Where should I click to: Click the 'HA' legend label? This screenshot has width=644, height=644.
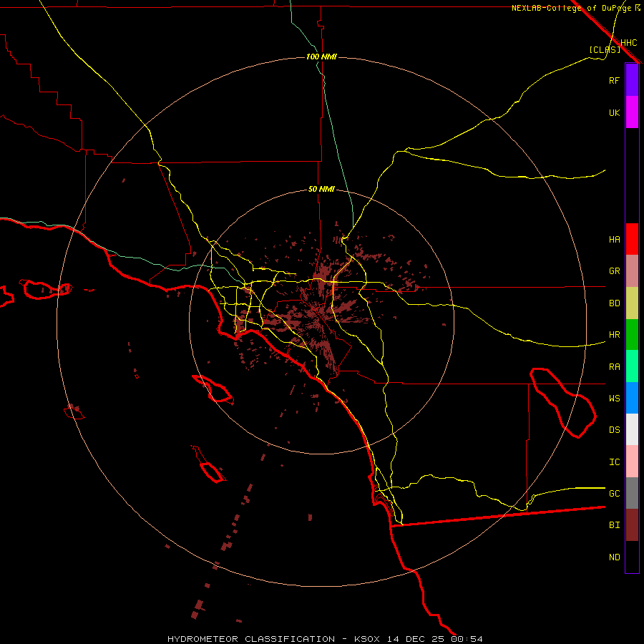(615, 239)
